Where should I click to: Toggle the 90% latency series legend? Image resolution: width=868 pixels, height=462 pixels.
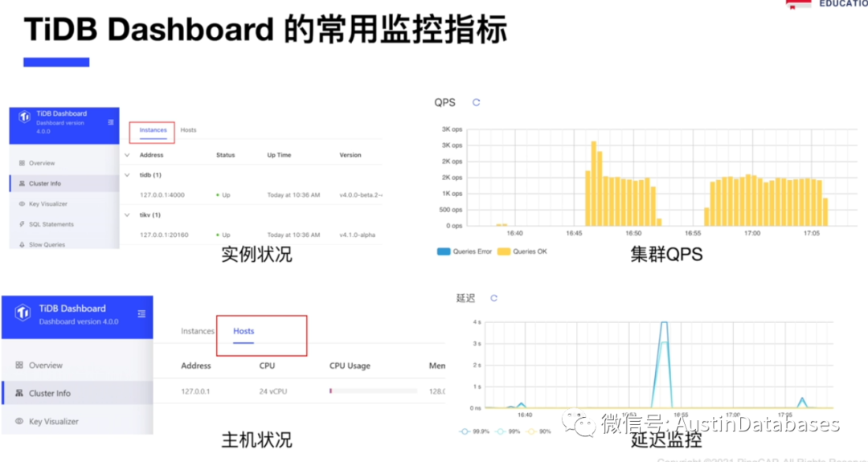(539, 431)
